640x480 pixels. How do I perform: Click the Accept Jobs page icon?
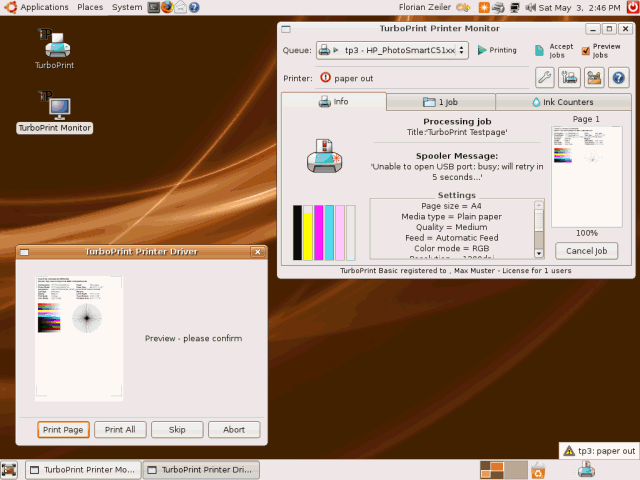point(539,51)
